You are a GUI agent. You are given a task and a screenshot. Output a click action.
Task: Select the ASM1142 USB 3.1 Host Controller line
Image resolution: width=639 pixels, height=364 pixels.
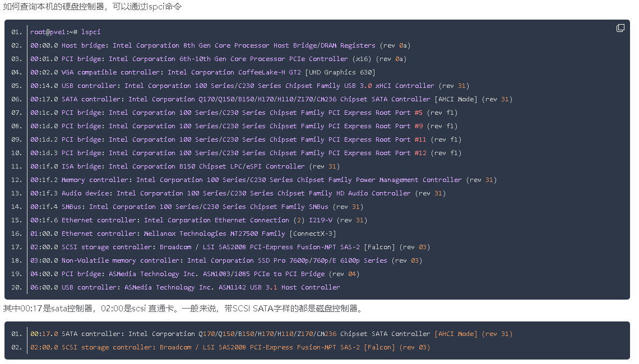tap(185, 287)
